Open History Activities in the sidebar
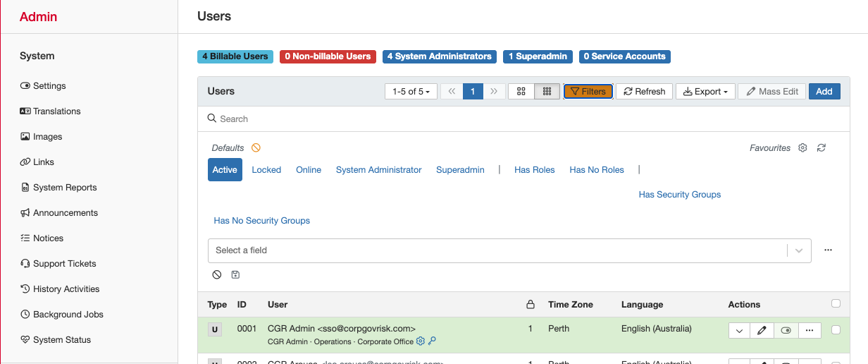Image resolution: width=868 pixels, height=364 pixels. (x=60, y=289)
